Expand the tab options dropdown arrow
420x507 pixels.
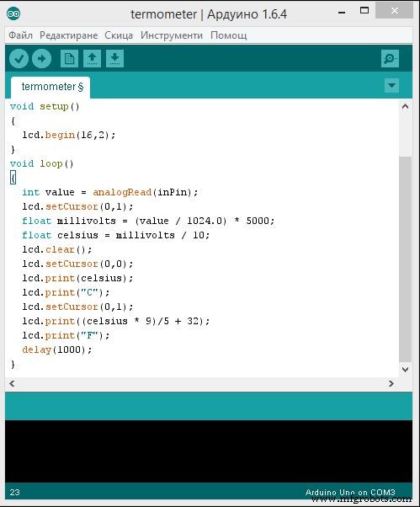(391, 86)
